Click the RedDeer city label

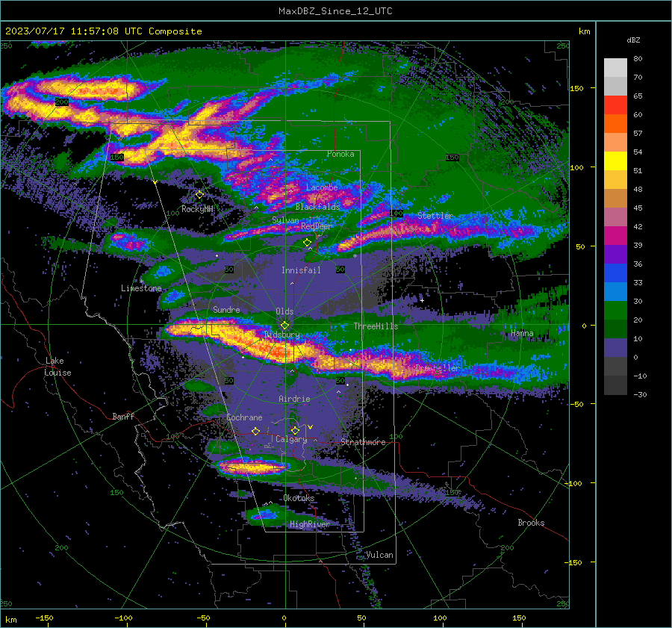(x=317, y=226)
